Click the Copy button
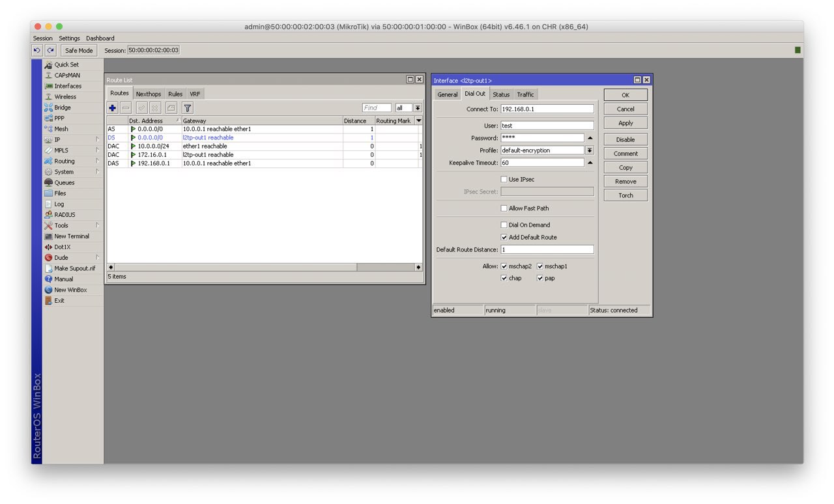This screenshot has height=504, width=834. 625,167
